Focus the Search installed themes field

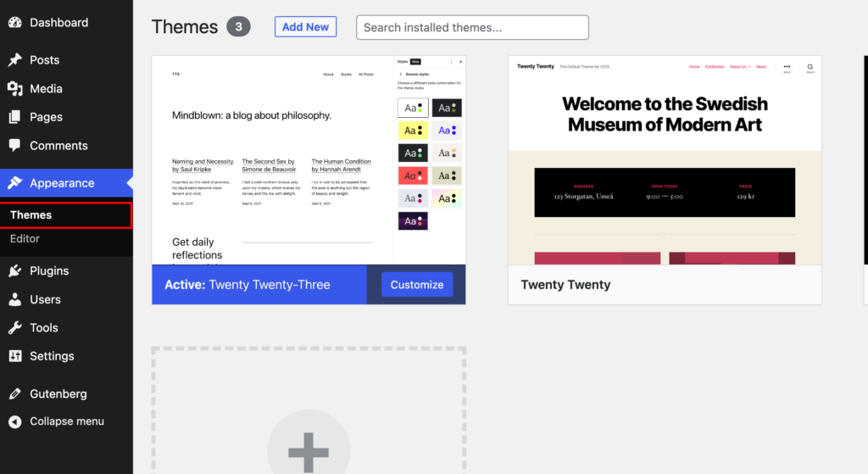pyautogui.click(x=472, y=27)
